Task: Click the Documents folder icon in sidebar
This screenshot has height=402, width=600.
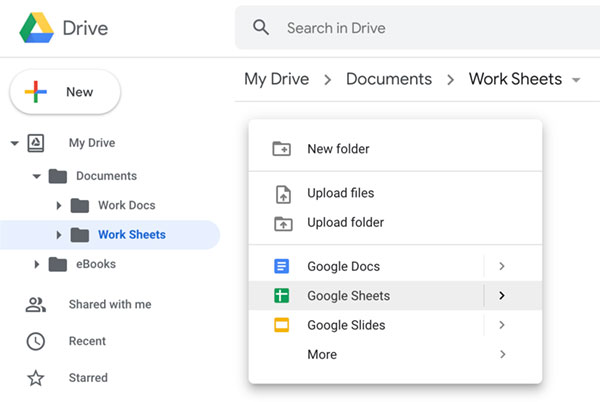Action: pyautogui.click(x=58, y=176)
